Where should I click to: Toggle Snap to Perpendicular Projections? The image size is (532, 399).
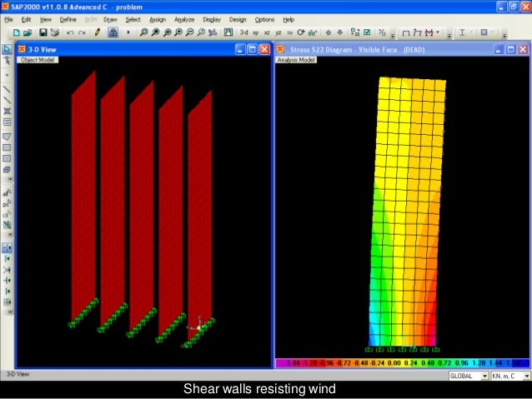click(x=7, y=281)
